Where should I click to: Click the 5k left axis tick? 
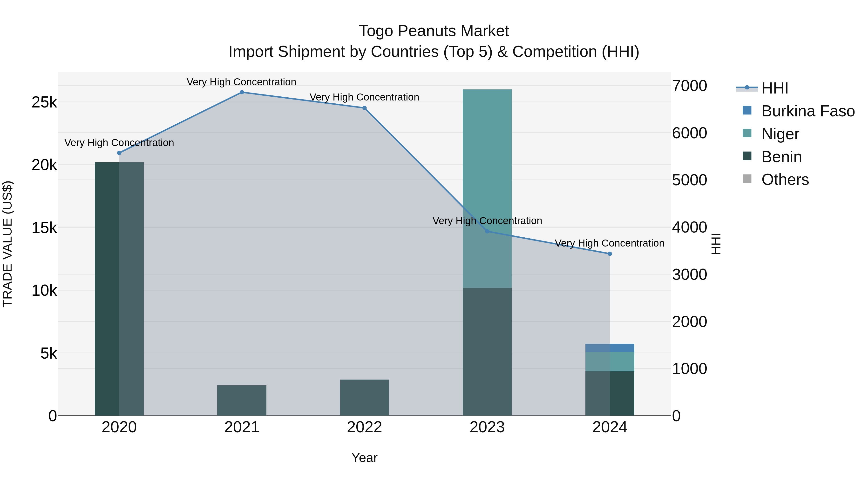[x=48, y=354]
